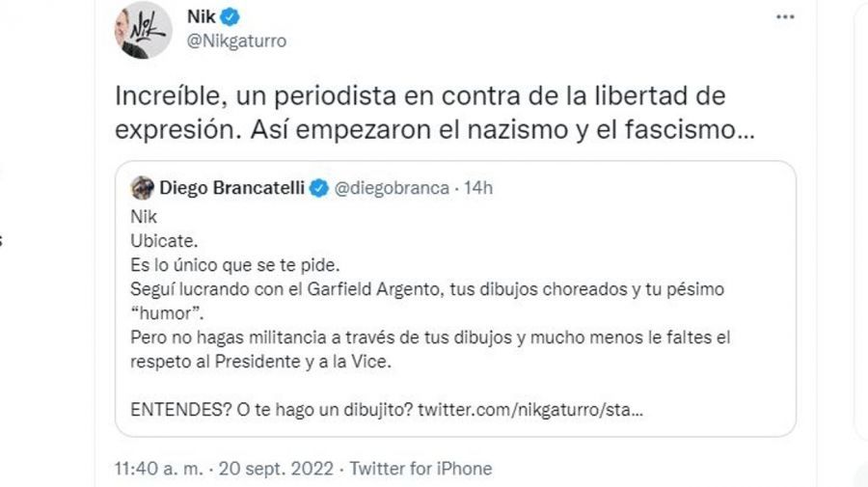Image resolution: width=868 pixels, height=487 pixels.
Task: Go to the @diegobranca handle
Action: coord(391,189)
